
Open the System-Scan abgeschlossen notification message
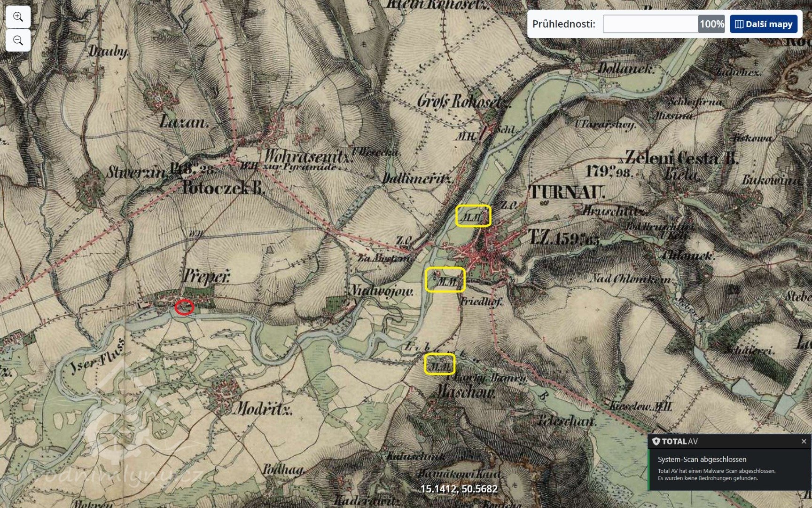coord(702,460)
